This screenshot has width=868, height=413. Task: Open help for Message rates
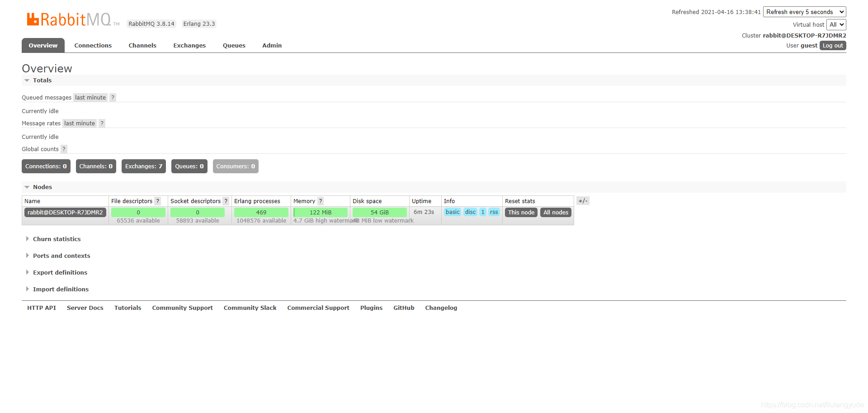[x=102, y=123]
